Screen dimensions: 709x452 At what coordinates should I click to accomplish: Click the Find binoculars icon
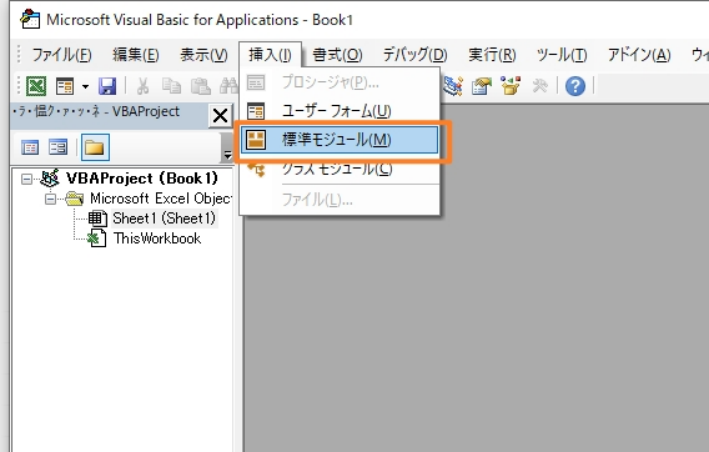pos(229,86)
